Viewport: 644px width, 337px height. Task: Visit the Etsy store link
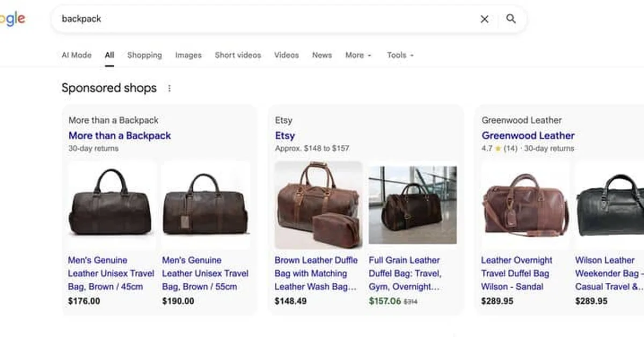[284, 135]
